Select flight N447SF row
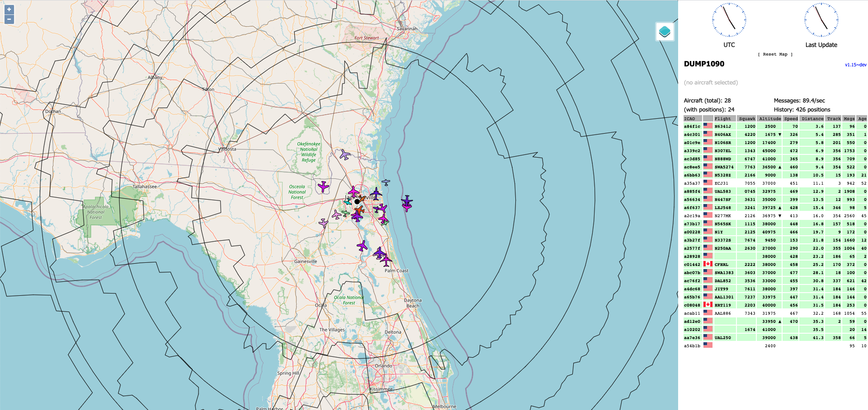This screenshot has height=410, width=868. (x=775, y=200)
